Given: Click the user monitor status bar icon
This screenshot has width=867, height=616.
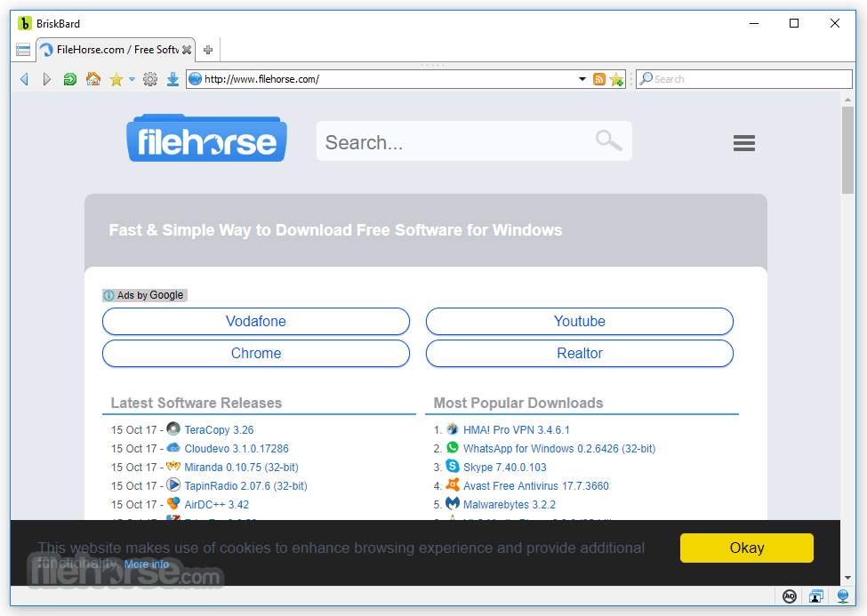Looking at the screenshot, I should click(x=816, y=596).
